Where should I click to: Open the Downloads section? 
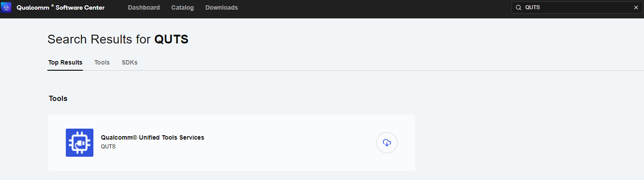click(x=222, y=7)
